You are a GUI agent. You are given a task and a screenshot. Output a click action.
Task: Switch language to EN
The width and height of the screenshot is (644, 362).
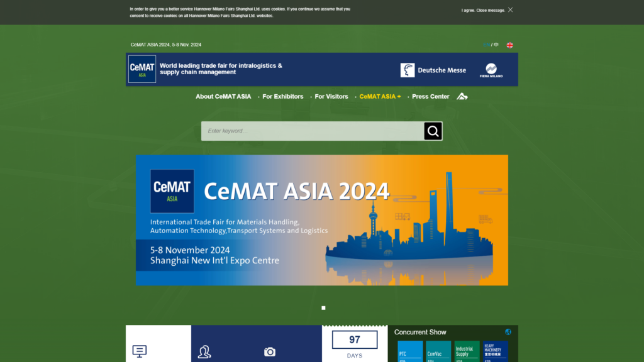[x=486, y=45]
